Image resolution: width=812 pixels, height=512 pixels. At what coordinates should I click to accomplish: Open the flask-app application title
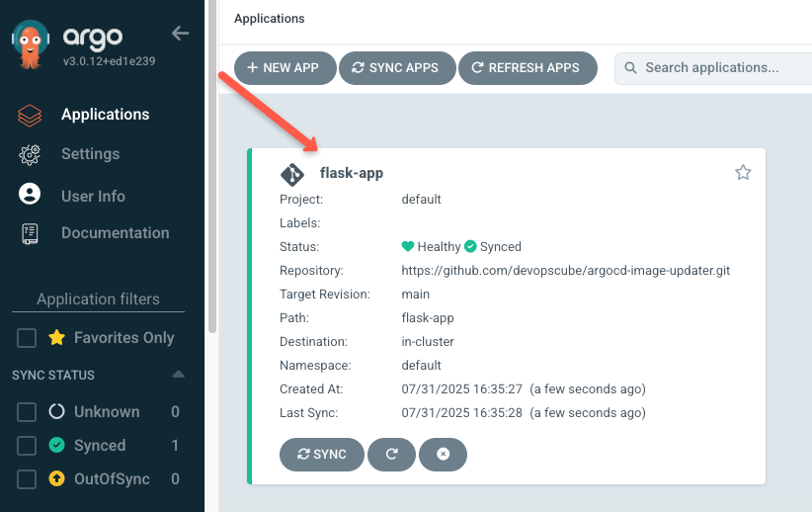pos(351,173)
